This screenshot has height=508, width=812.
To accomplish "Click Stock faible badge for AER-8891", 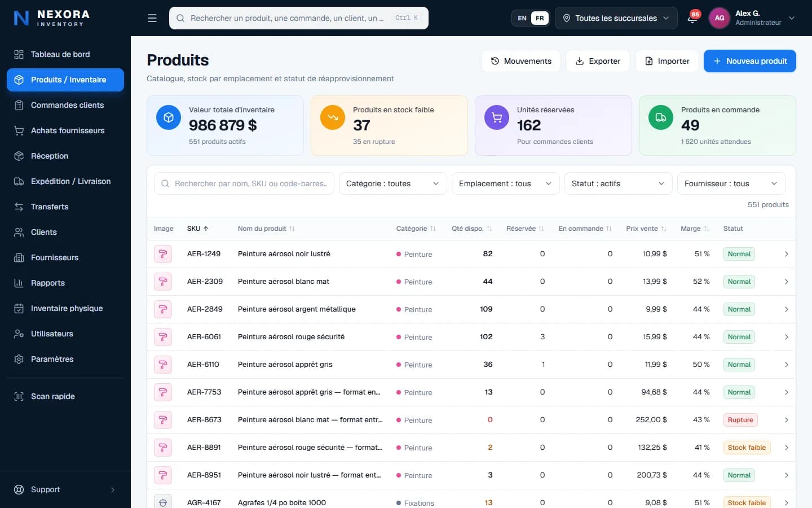I will [x=747, y=448].
